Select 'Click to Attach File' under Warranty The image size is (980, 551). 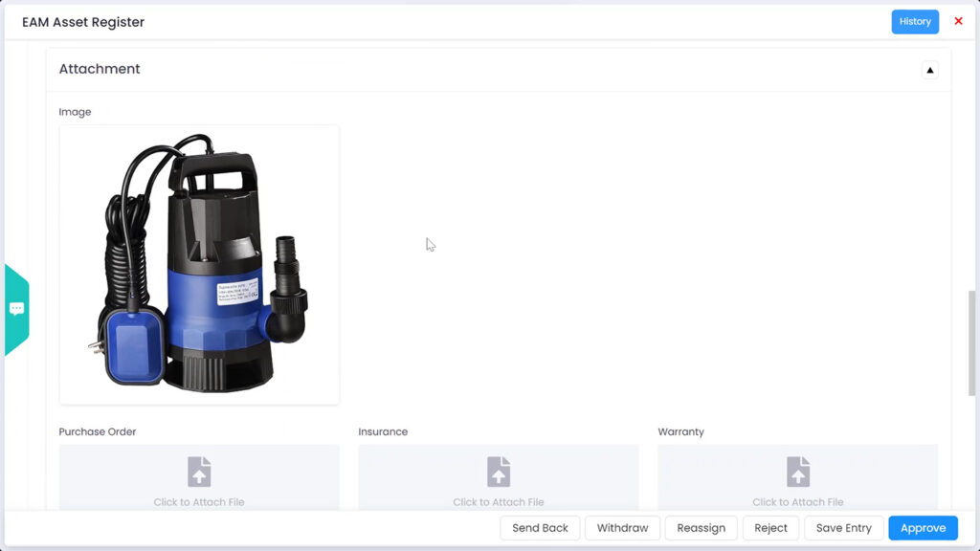point(798,502)
